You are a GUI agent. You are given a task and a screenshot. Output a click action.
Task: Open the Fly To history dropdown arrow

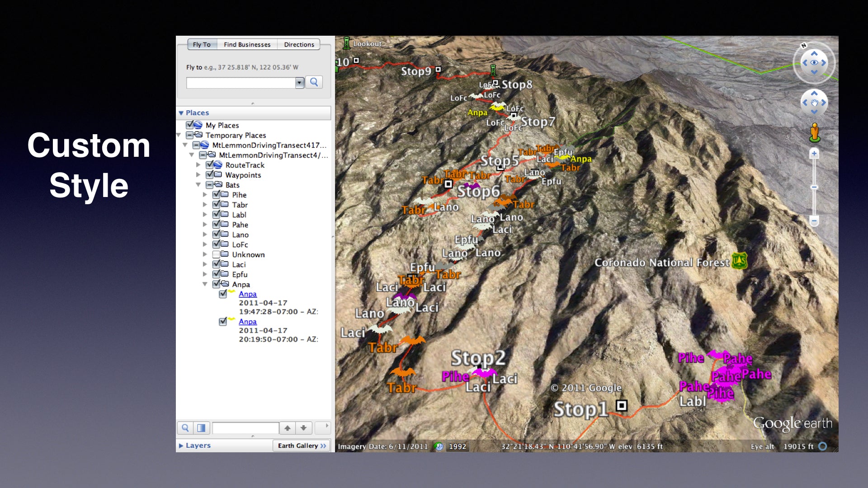[x=299, y=83]
